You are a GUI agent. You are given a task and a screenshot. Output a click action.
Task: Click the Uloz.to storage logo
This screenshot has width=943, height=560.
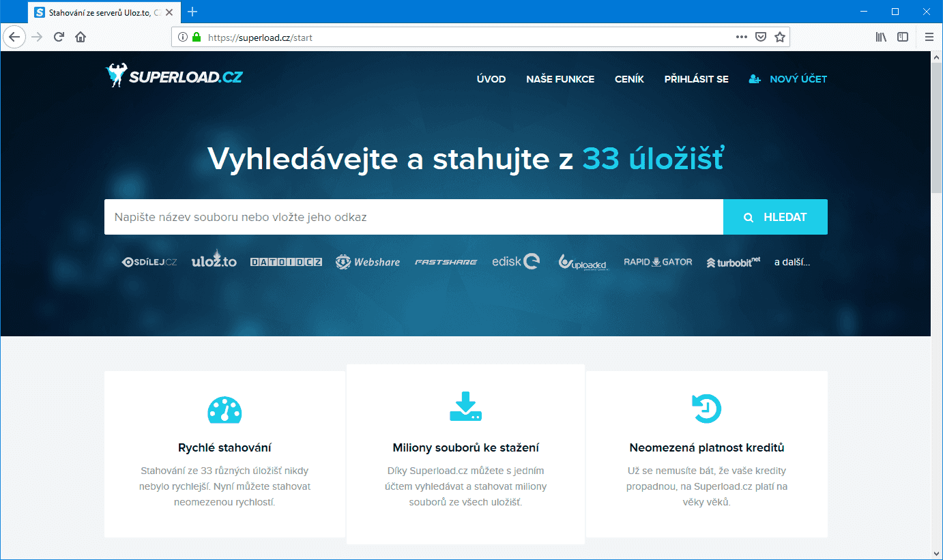click(214, 261)
